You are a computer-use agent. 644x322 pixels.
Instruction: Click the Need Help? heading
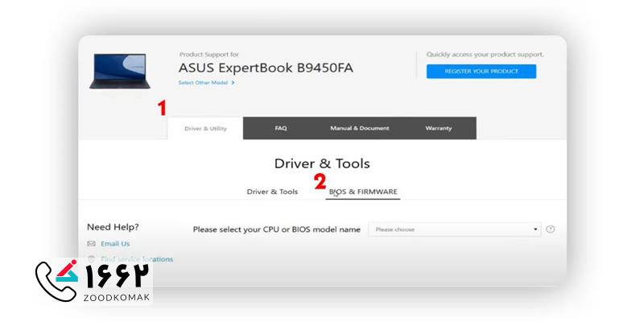pos(113,227)
